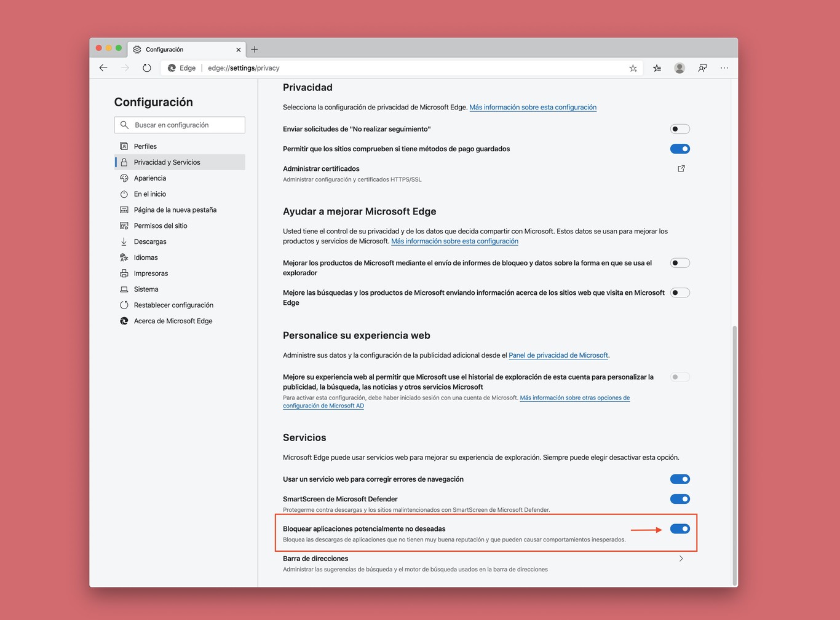Screen dimensions: 840x620
Task: Enable sending visited sites info switch
Action: pos(680,292)
